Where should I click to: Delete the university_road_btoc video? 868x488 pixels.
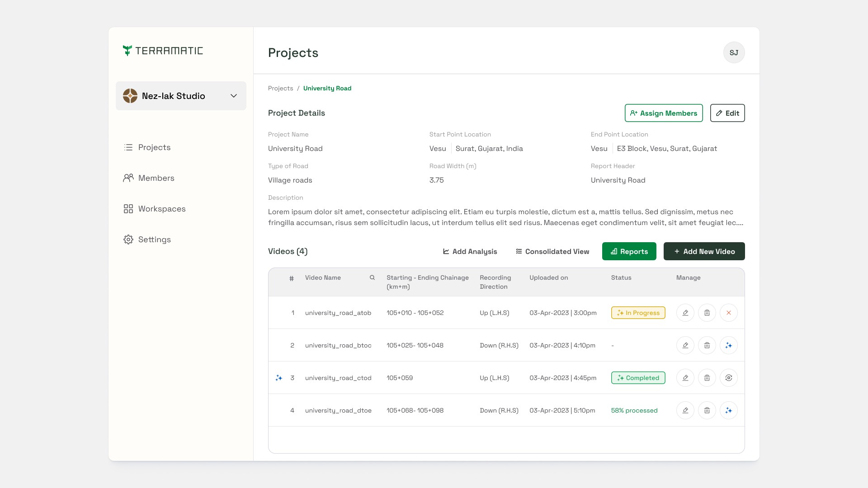pyautogui.click(x=707, y=345)
